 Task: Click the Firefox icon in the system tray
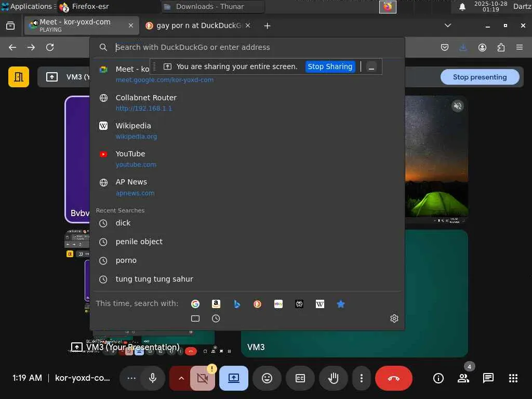click(x=388, y=7)
